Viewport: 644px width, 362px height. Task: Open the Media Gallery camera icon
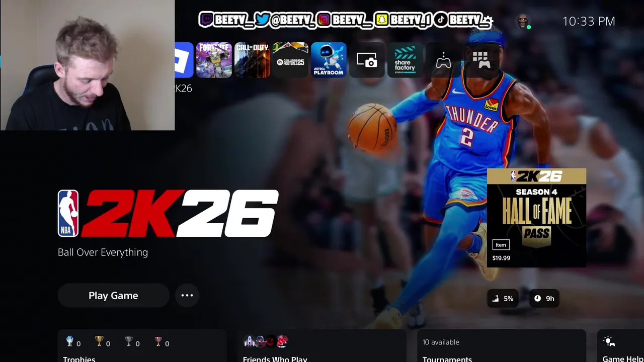(x=367, y=60)
